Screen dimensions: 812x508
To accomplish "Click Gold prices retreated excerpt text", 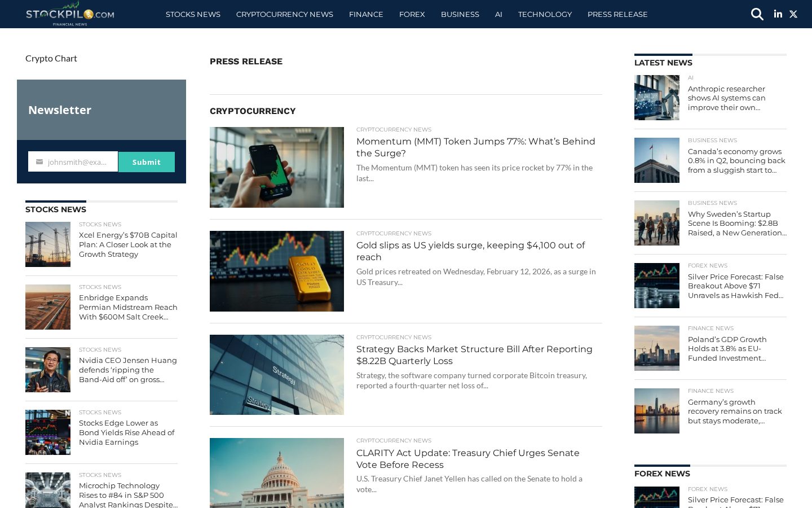I will [x=476, y=277].
